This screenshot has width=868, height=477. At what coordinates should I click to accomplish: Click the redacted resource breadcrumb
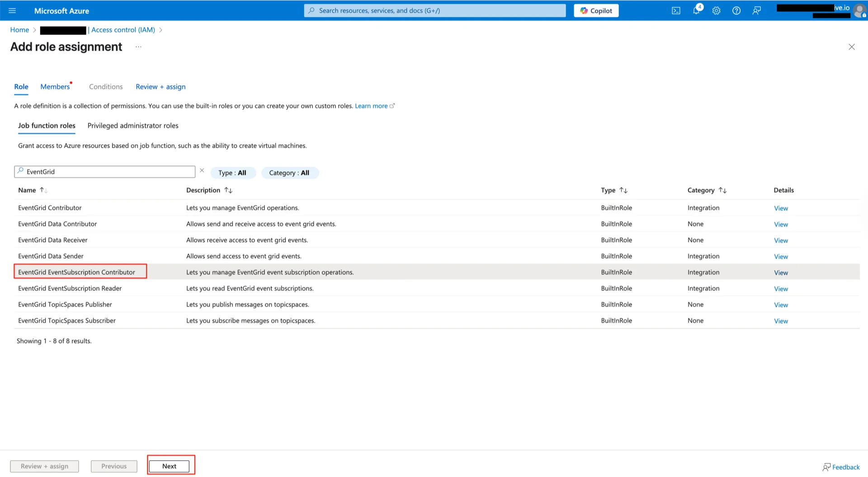pyautogui.click(x=63, y=30)
